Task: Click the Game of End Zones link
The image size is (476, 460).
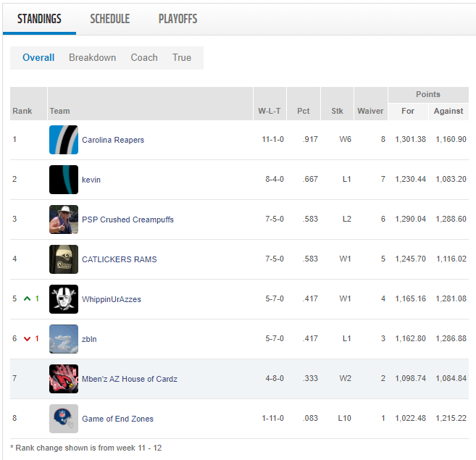Action: coord(117,419)
